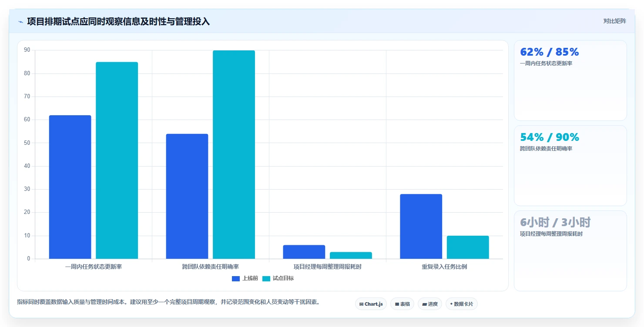Click the footnote text starting with 指标同时覆盖
Viewport: 644px width, 327px height.
pos(168,302)
